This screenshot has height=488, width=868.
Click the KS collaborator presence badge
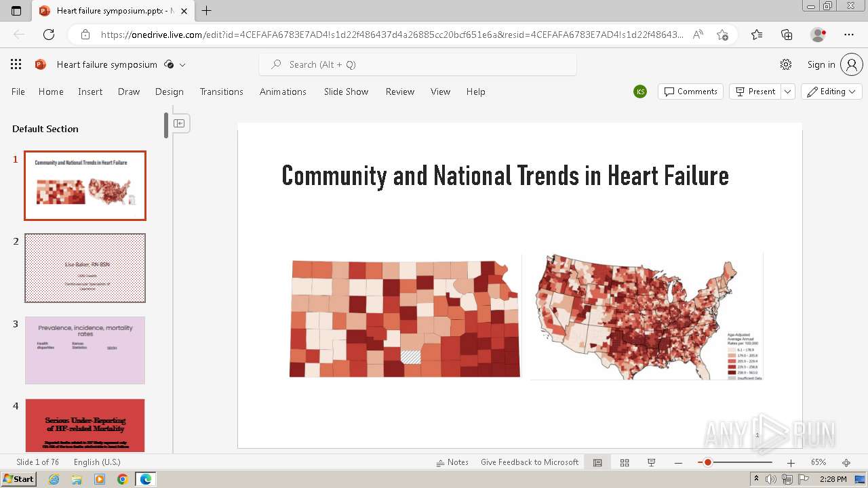click(640, 91)
